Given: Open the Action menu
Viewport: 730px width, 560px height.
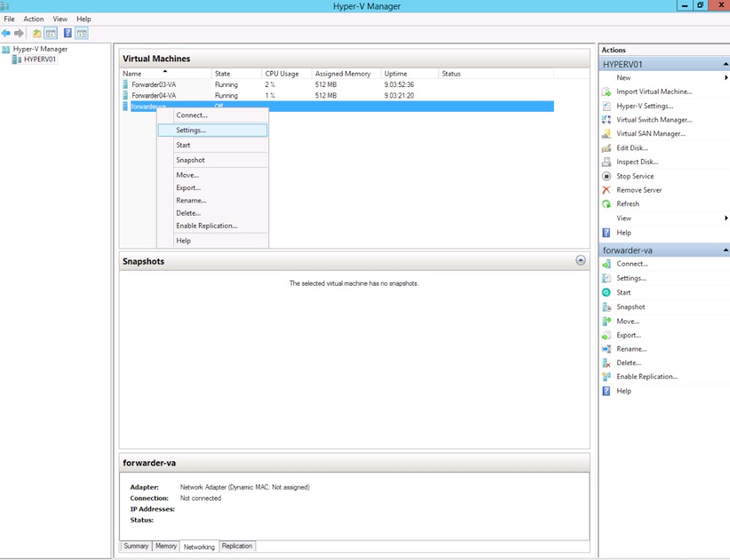Looking at the screenshot, I should 34,19.
